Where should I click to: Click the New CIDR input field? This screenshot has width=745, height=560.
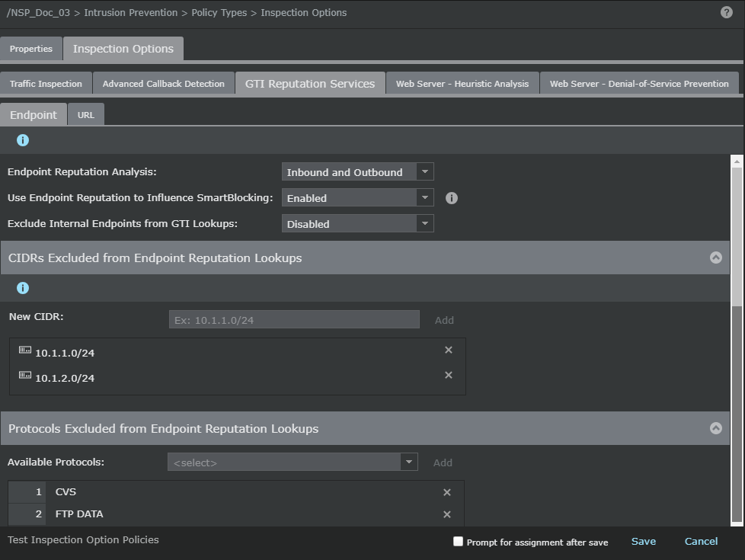tap(294, 319)
